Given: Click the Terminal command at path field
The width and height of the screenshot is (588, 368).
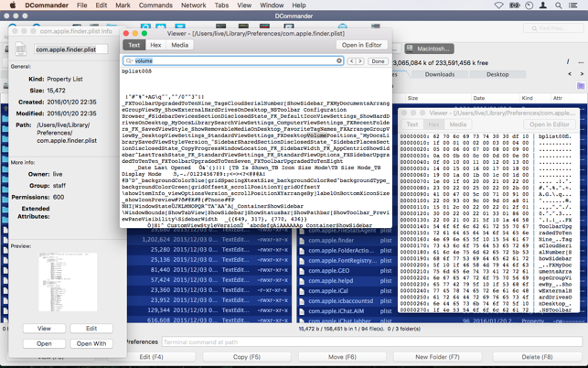Looking at the screenshot, I should (371, 342).
